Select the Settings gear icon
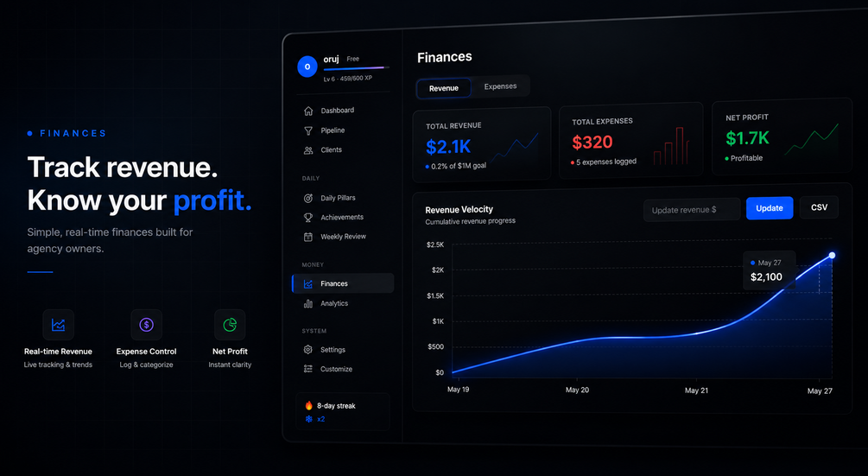This screenshot has height=476, width=868. [308, 350]
